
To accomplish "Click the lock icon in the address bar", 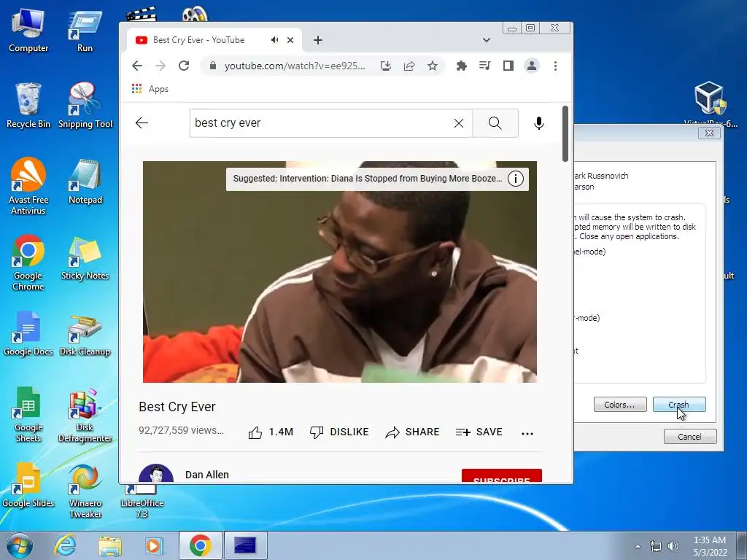I will point(213,66).
